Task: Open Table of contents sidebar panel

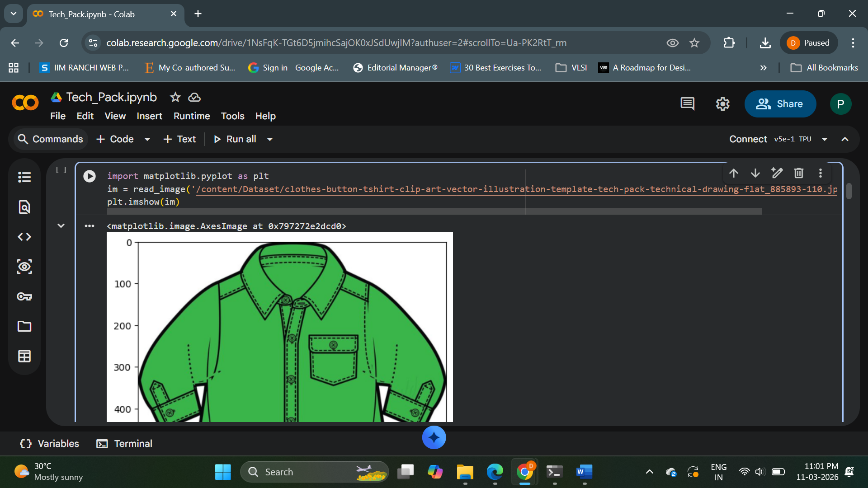Action: coord(24,177)
